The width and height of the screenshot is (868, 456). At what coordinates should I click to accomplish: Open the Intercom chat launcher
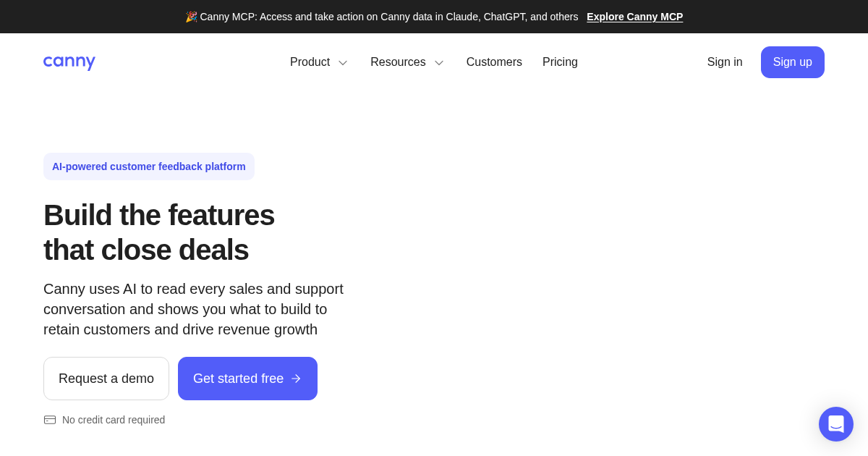(836, 424)
